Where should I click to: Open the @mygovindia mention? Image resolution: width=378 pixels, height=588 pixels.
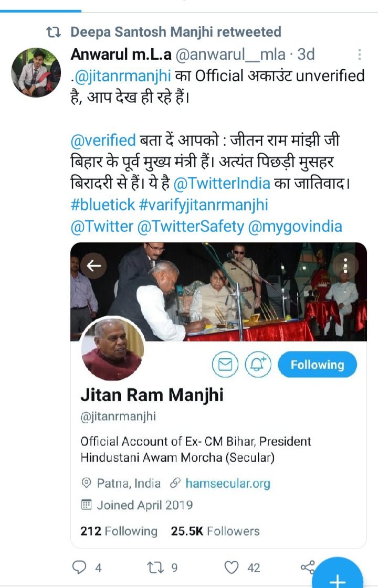coord(295,227)
